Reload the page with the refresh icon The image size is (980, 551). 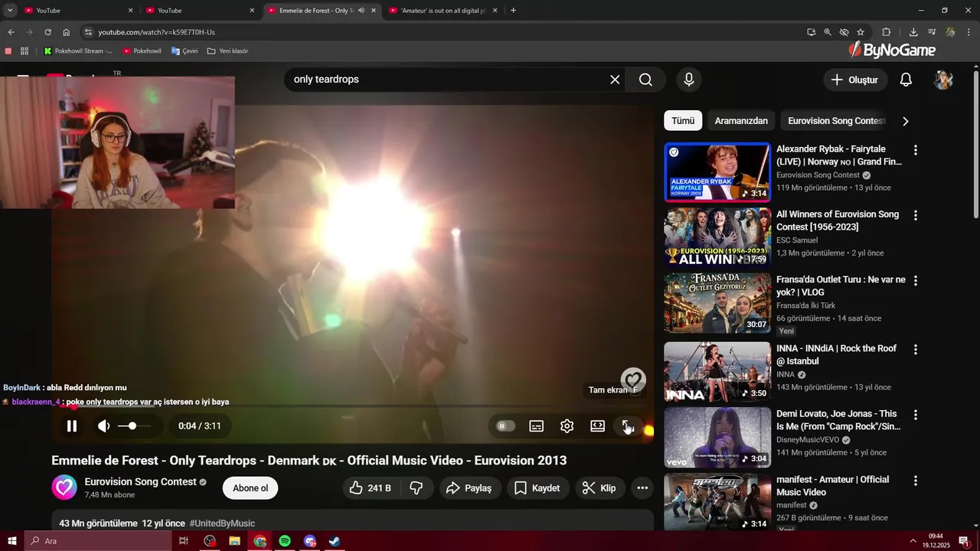coord(47,32)
